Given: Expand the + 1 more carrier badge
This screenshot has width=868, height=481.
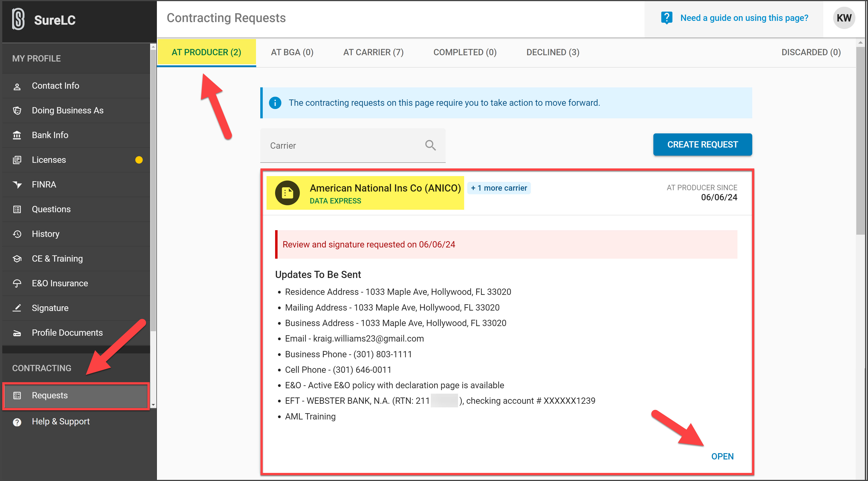Looking at the screenshot, I should pos(499,188).
